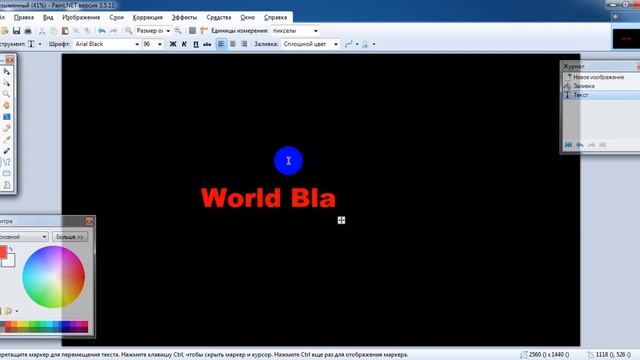Click the Open file toolbar icon

[5, 31]
